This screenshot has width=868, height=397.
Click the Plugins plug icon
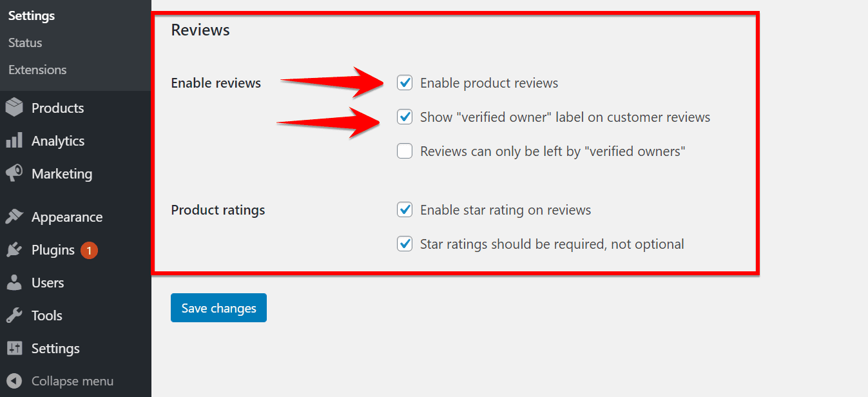pos(14,249)
